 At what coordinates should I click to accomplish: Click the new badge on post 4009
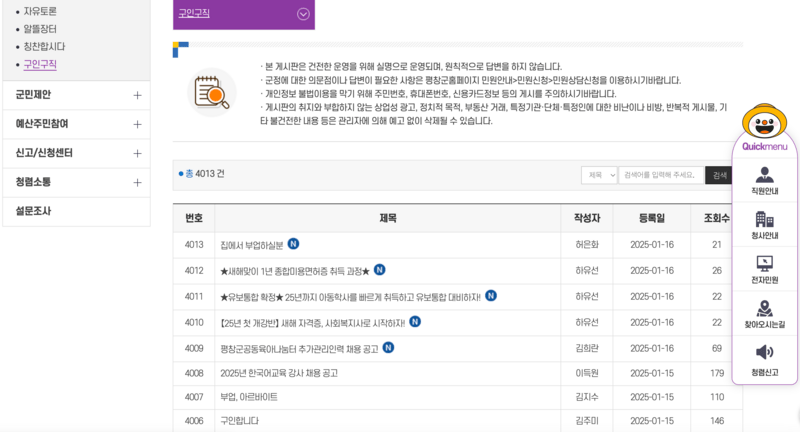[388, 347]
